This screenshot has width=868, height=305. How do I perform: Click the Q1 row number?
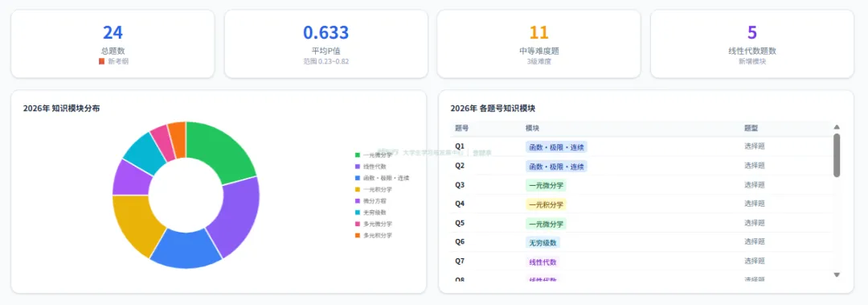[x=460, y=146]
